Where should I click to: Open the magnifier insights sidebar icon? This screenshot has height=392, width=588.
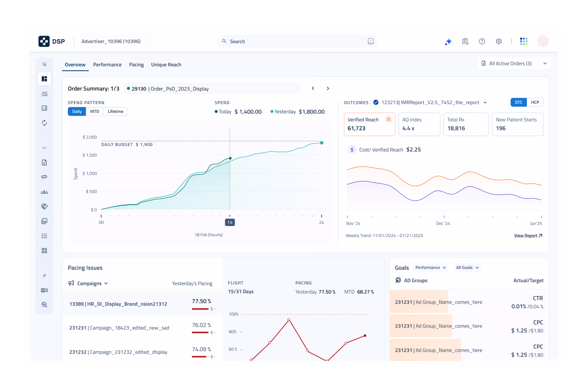pyautogui.click(x=44, y=305)
